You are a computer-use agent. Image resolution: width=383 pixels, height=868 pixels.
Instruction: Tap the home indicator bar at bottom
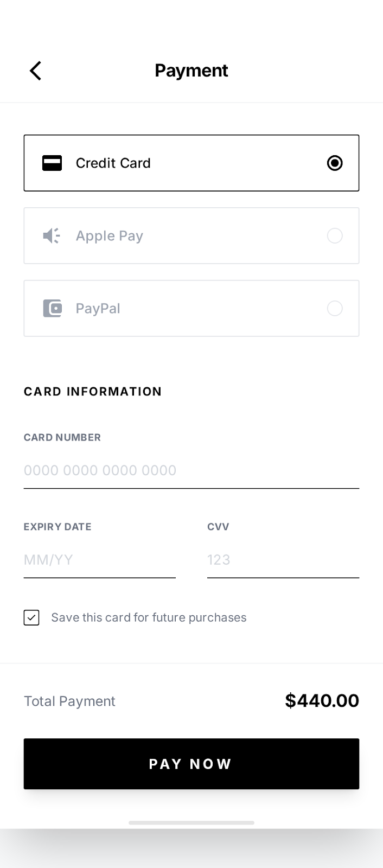tap(191, 823)
